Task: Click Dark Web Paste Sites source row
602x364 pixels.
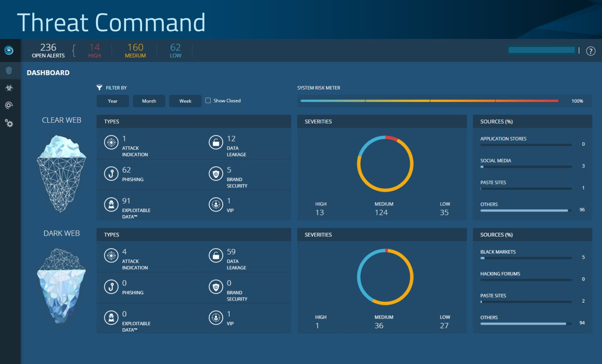Action: (x=533, y=298)
